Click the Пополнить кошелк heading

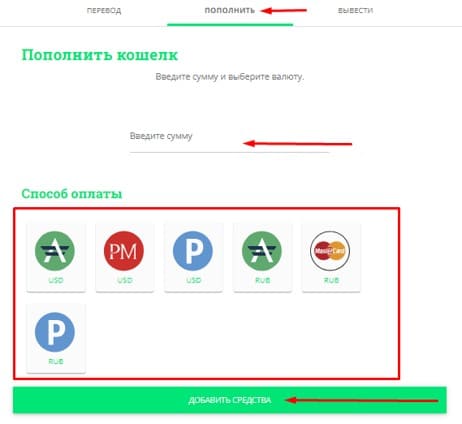(x=100, y=55)
